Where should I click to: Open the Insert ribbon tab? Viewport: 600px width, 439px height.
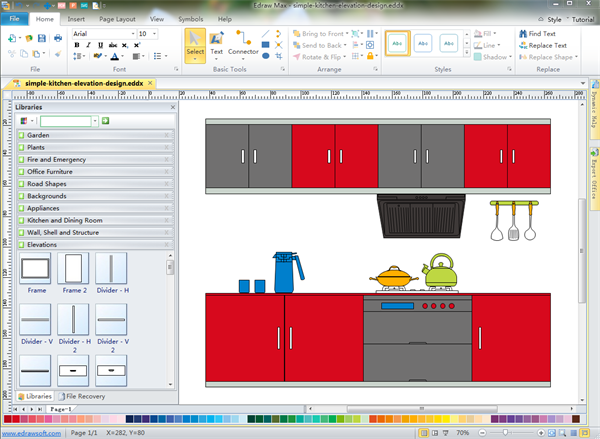coord(76,19)
